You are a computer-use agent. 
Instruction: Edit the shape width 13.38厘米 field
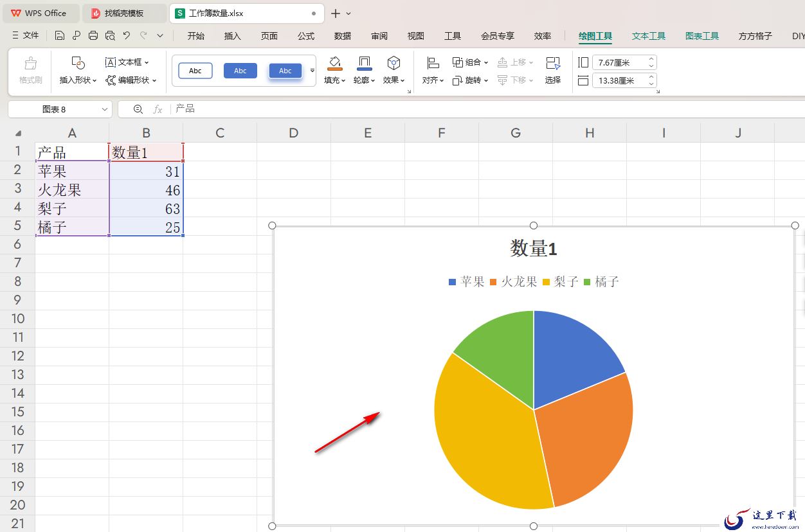coord(620,80)
